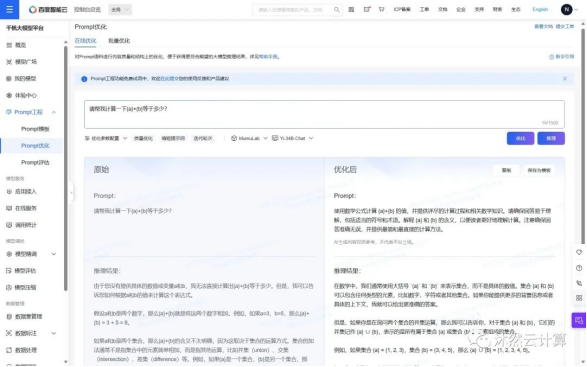The width and height of the screenshot is (587, 367).
Task: Click the 数据集管理 sidebar icon
Action: (9, 316)
